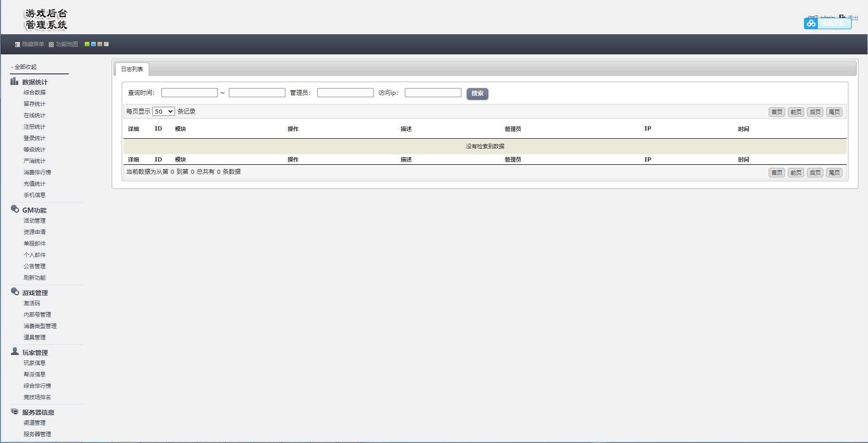Click the 隐藏菜单 hide-menu icon
The width and height of the screenshot is (868, 443).
[x=18, y=45]
